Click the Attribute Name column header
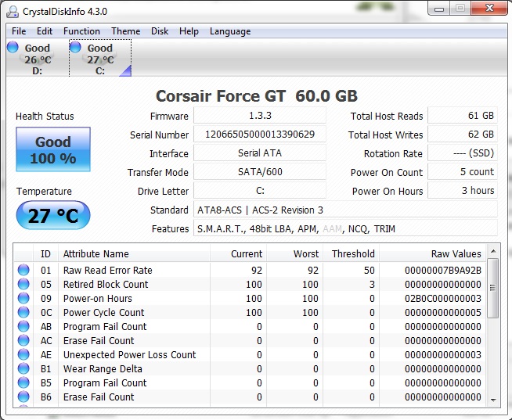This screenshot has width=512, height=420. coord(134,253)
